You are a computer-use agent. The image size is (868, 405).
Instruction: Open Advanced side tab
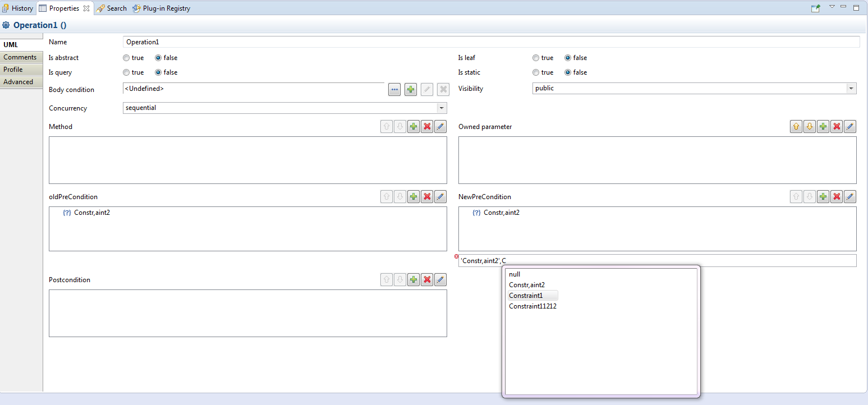click(x=21, y=82)
